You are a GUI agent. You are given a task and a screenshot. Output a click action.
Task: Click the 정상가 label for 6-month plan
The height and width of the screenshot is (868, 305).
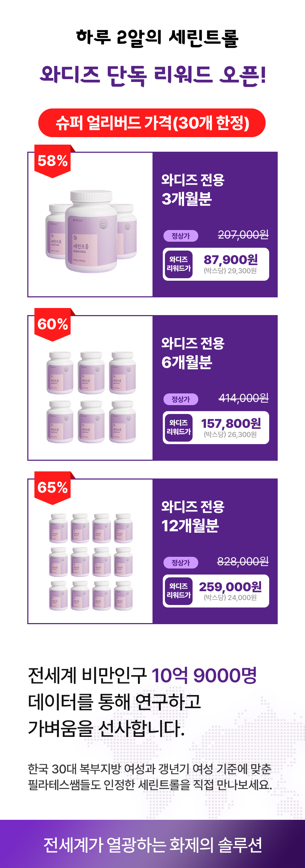[181, 399]
